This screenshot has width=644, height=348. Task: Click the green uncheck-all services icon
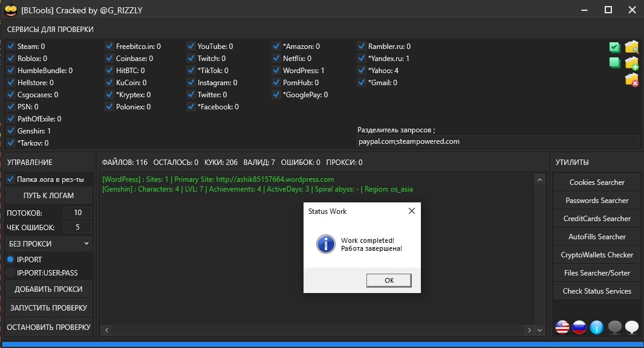tap(614, 63)
